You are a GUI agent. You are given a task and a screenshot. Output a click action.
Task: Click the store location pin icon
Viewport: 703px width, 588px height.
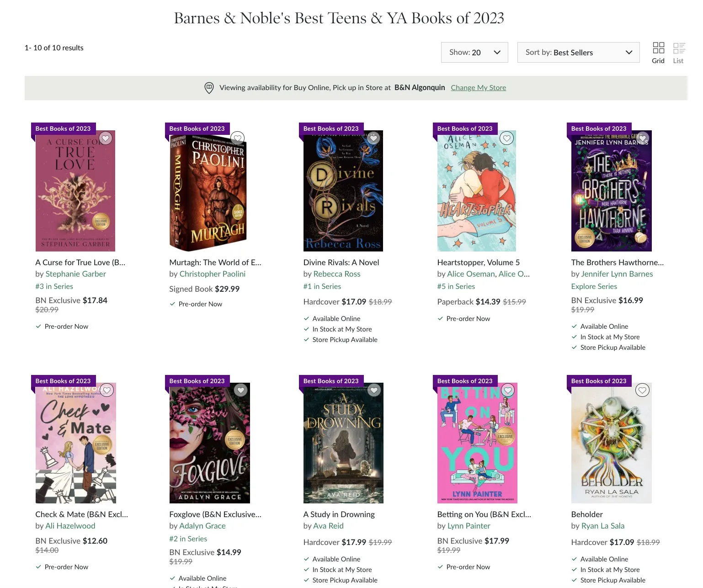[209, 88]
